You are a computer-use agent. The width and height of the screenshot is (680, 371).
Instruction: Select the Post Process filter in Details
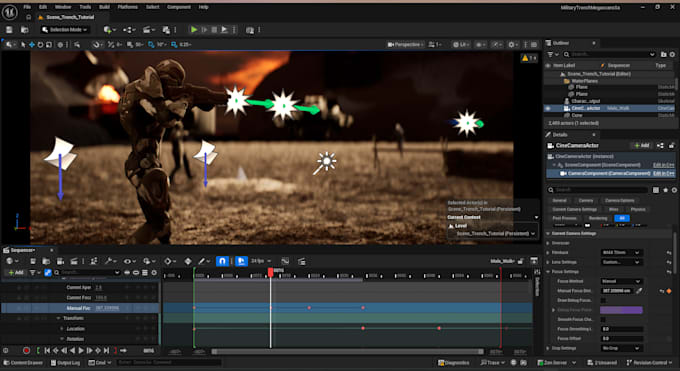pos(565,218)
